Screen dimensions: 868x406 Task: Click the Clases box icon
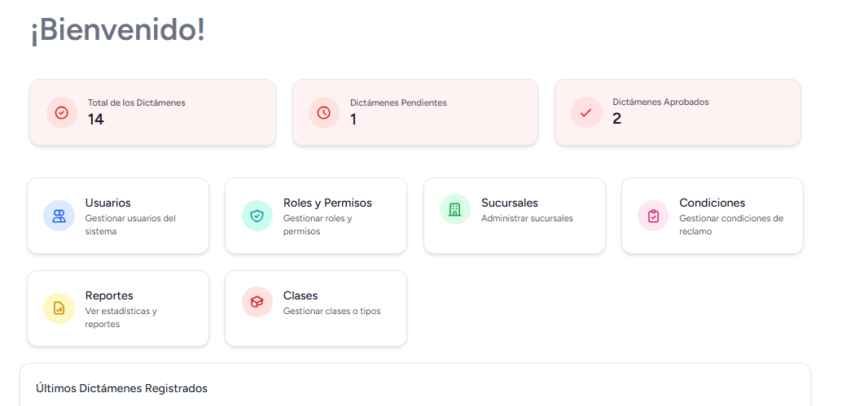point(257,302)
